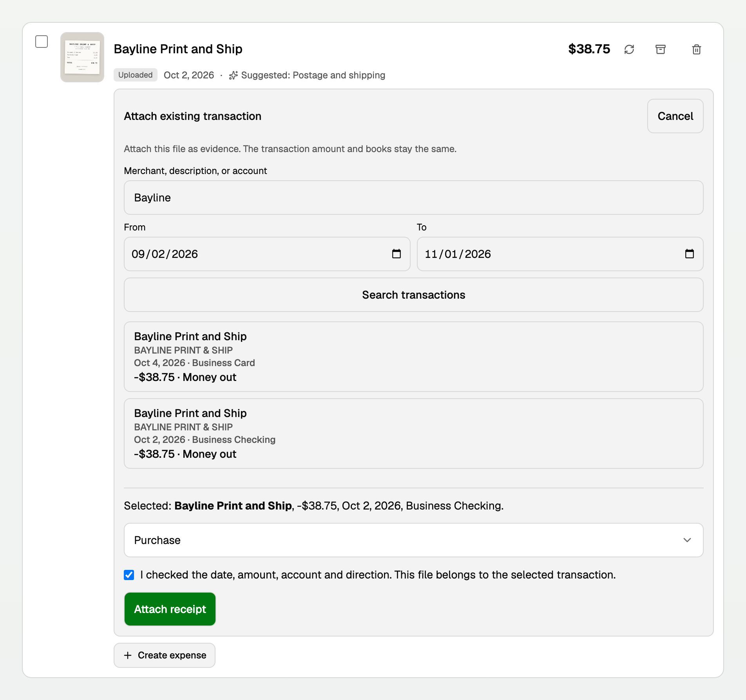Viewport: 746px width, 700px height.
Task: Delete the receipt using the trash icon
Action: pyautogui.click(x=697, y=49)
